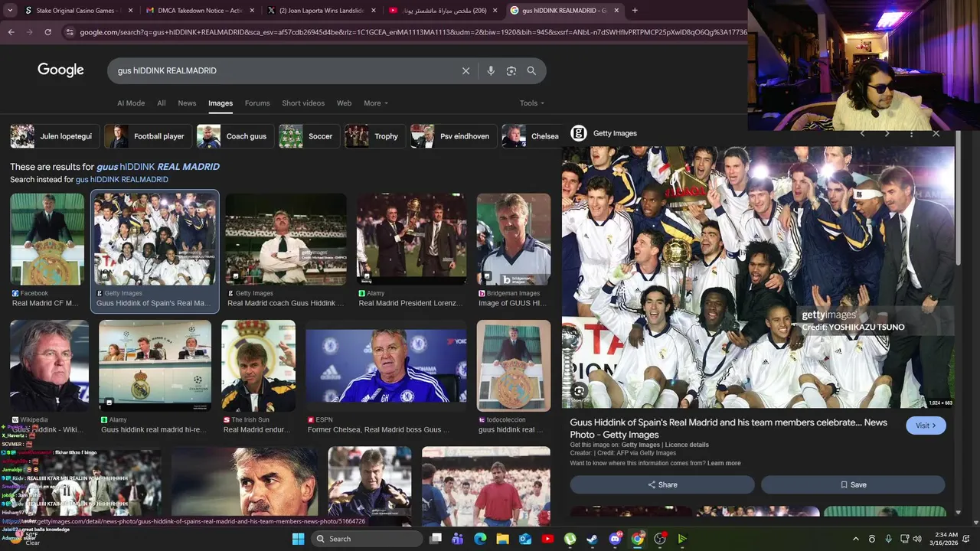Open YouTube app from the taskbar
This screenshot has height=551, width=980.
[x=547, y=539]
